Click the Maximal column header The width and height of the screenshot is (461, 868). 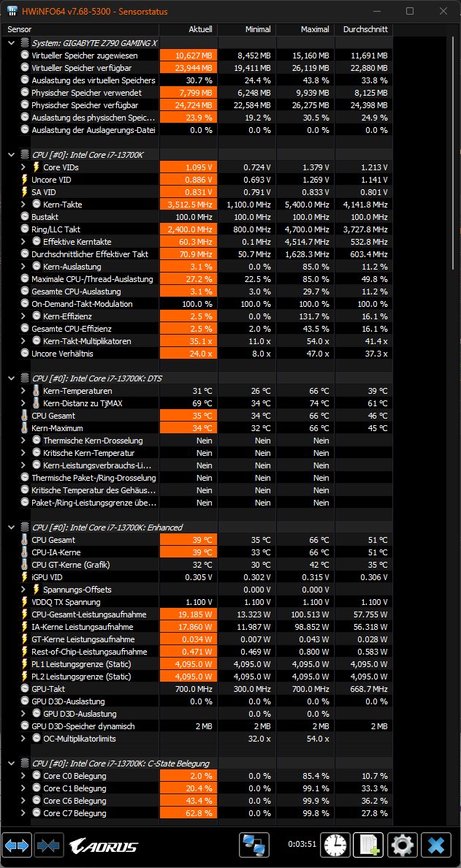tap(305, 29)
